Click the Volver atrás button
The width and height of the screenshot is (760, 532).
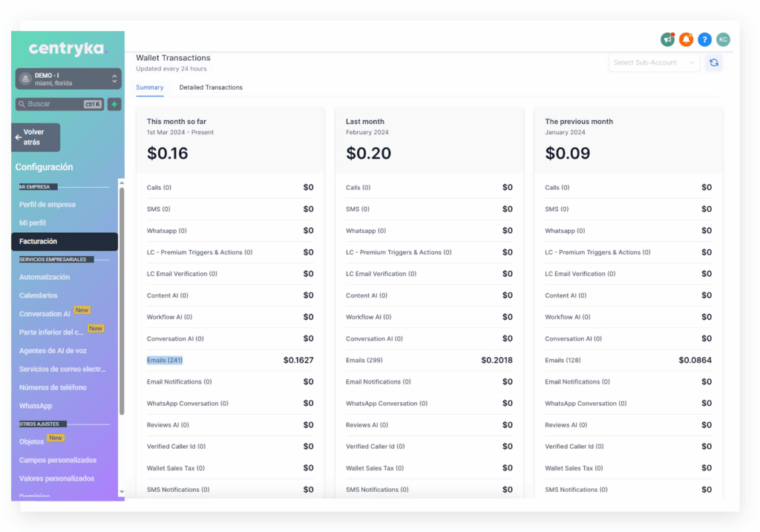tap(36, 137)
